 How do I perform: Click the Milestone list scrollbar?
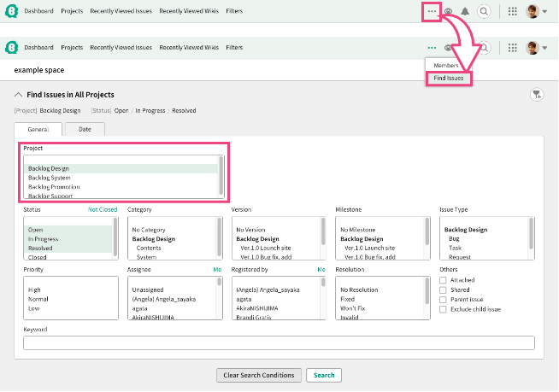[x=427, y=231]
